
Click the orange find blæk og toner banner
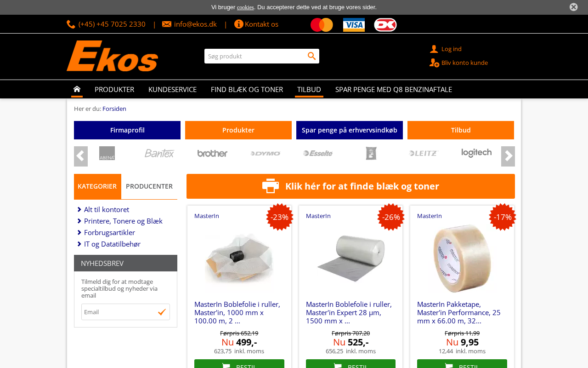click(x=351, y=186)
